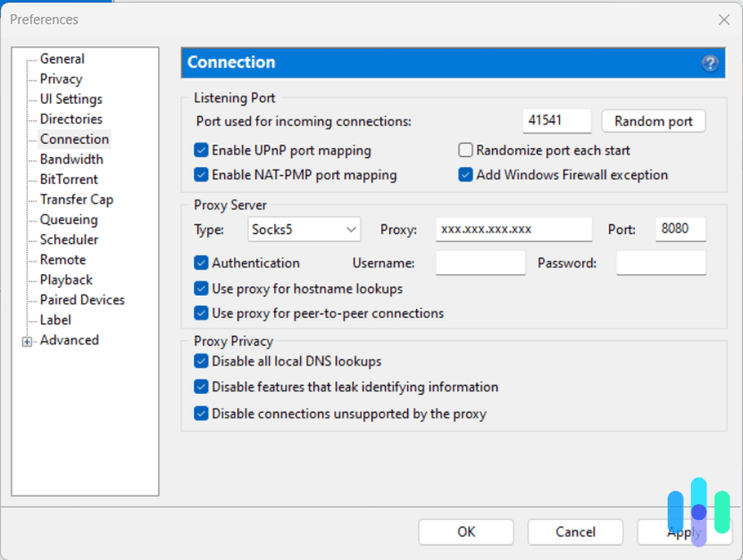Click the Password input field
This screenshot has height=560, width=743.
[x=661, y=263]
